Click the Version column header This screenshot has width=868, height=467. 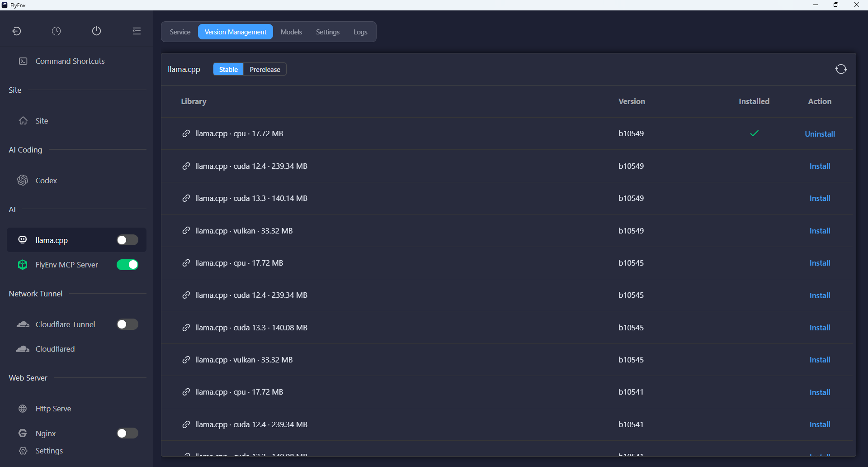[632, 101]
